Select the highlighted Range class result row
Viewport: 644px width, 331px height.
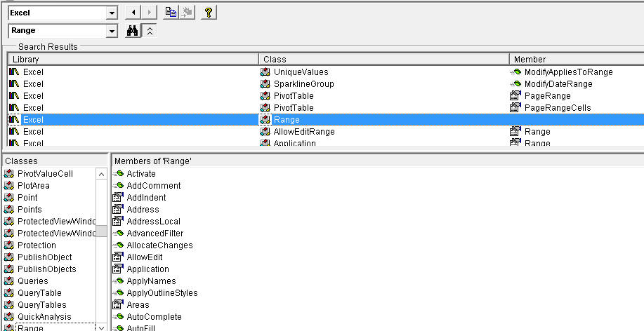click(x=326, y=120)
